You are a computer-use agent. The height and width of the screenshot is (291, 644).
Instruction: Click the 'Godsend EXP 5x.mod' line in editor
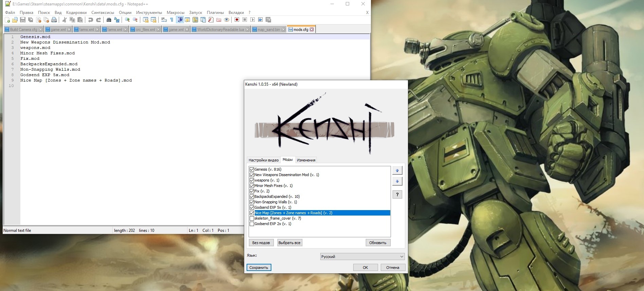44,75
